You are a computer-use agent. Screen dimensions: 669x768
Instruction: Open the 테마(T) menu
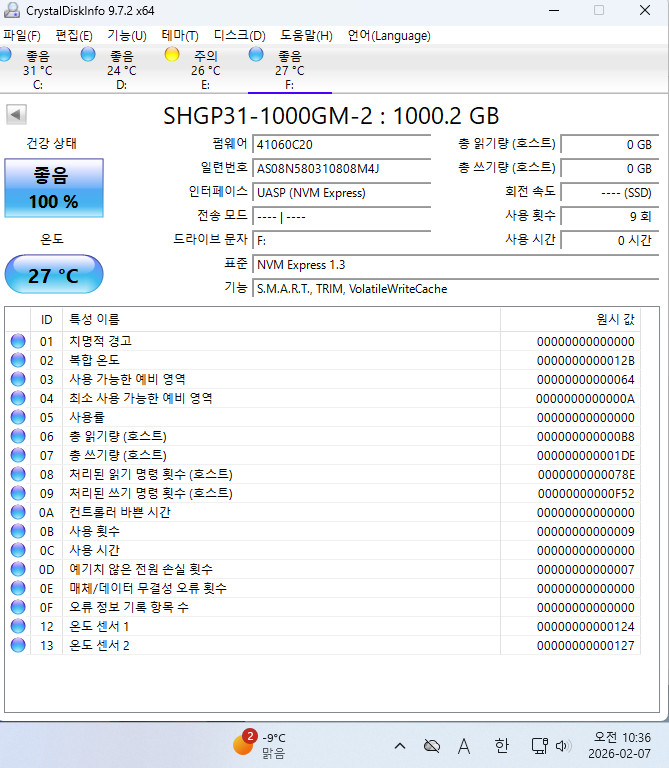[180, 36]
